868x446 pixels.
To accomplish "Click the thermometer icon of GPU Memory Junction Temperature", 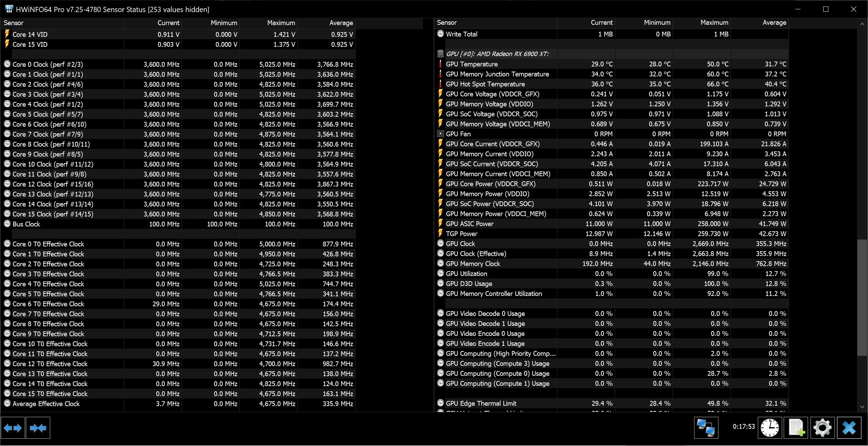I will coord(440,74).
